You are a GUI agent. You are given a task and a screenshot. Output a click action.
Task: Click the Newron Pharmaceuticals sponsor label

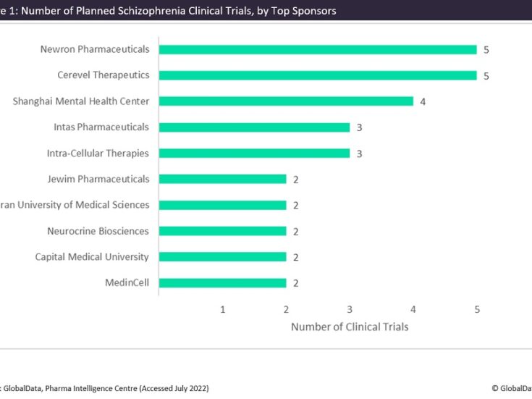[x=95, y=49]
